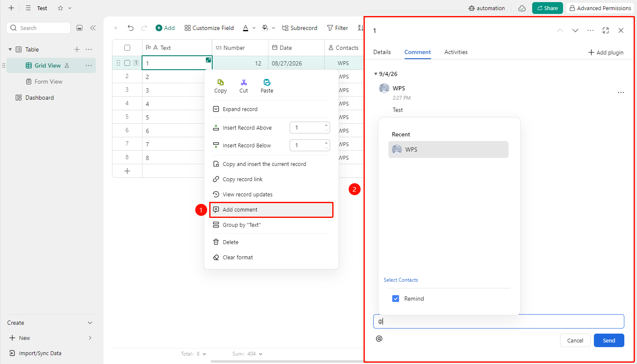The height and width of the screenshot is (364, 637).
Task: Open the fill color dropdown arrow
Action: click(x=273, y=28)
